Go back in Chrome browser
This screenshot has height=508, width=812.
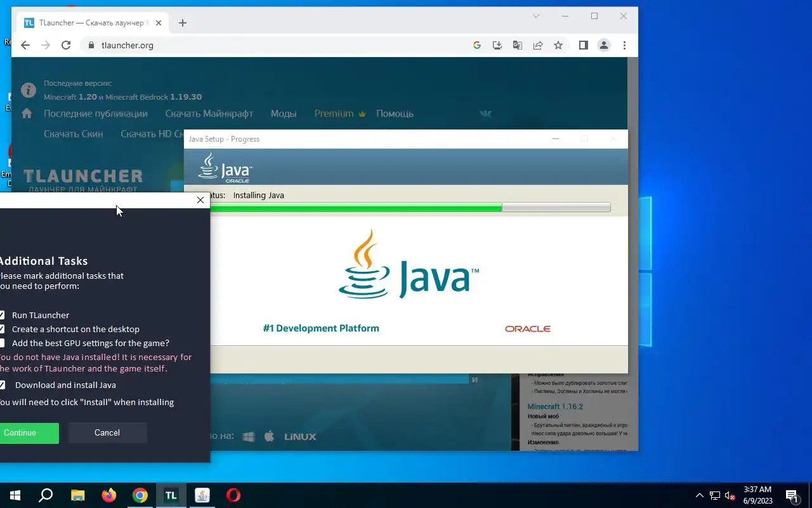click(25, 45)
